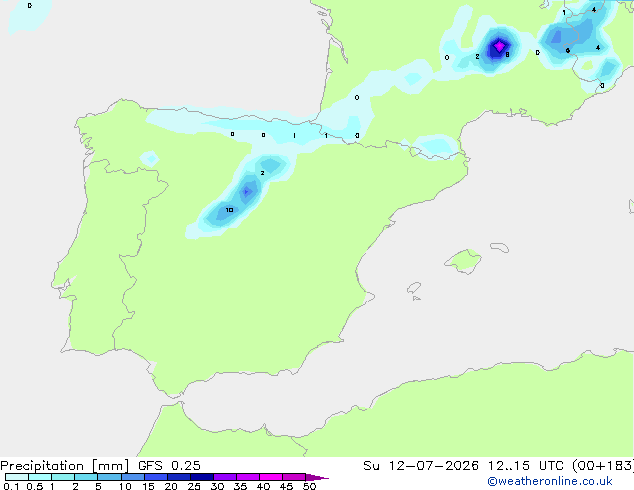
Task: Click Ibiza island on the map
Action: pos(414,288)
